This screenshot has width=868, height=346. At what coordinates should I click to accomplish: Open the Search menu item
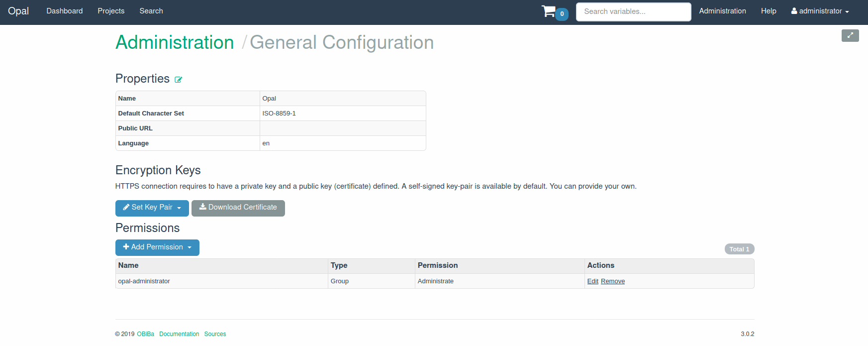coord(151,11)
